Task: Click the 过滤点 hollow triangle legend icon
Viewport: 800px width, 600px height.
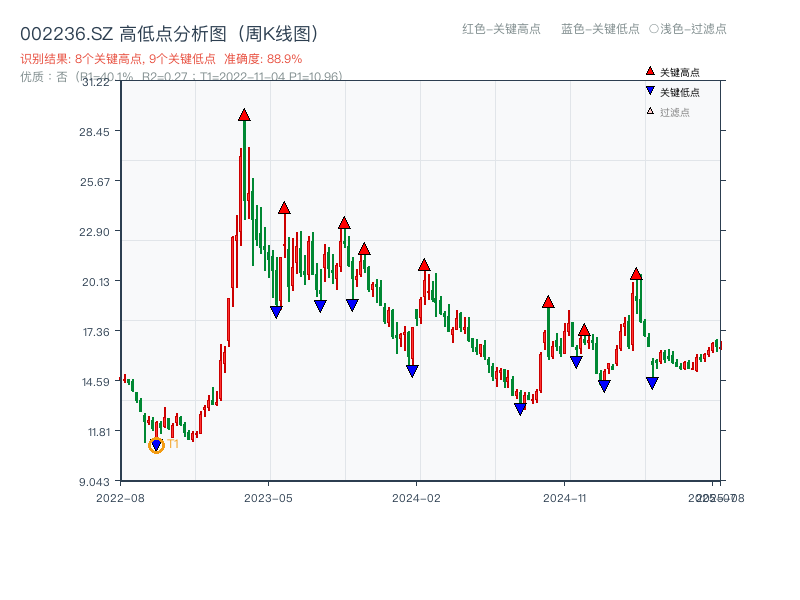Action: tap(649, 108)
